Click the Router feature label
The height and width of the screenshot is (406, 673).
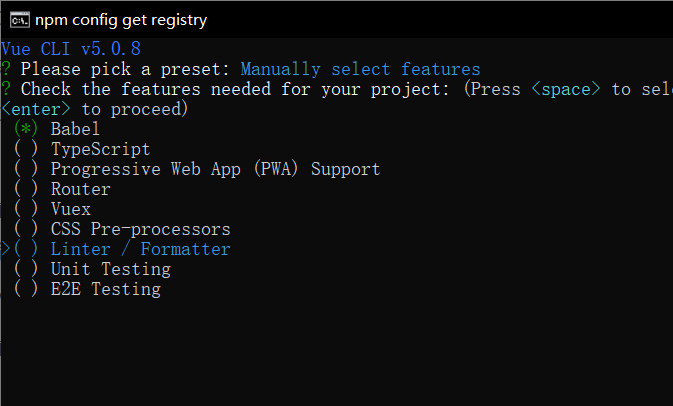[81, 189]
